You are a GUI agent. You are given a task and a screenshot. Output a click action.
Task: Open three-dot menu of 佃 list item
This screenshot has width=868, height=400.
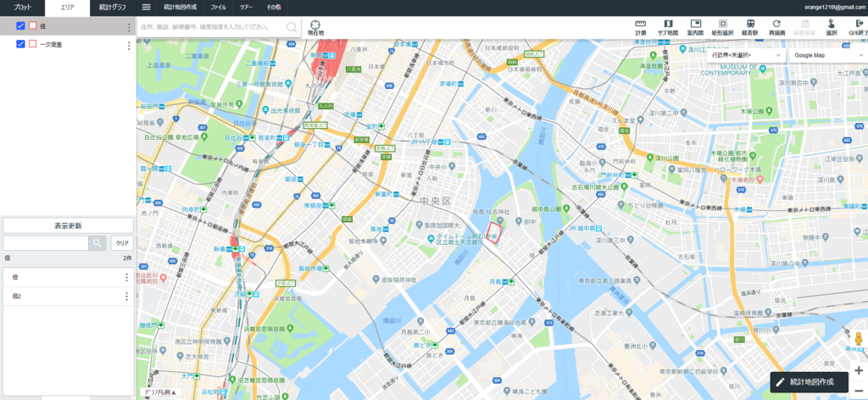(126, 277)
